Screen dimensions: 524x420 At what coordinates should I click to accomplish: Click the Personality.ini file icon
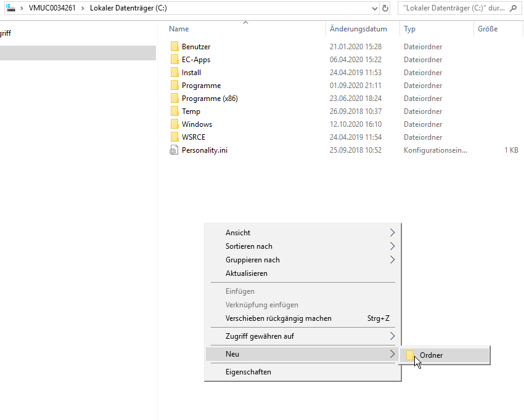click(174, 150)
